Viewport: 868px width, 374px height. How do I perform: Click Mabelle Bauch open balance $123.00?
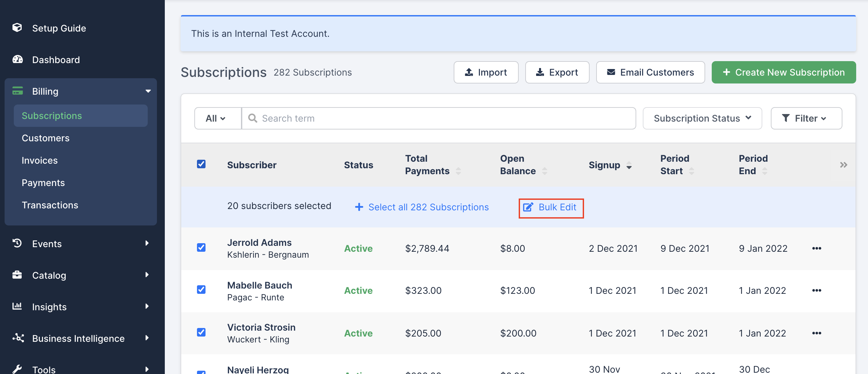(x=517, y=291)
